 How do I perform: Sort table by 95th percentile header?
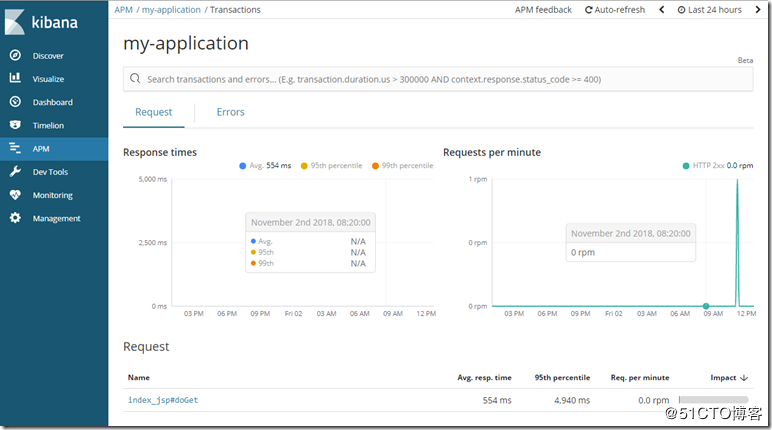[x=562, y=377]
